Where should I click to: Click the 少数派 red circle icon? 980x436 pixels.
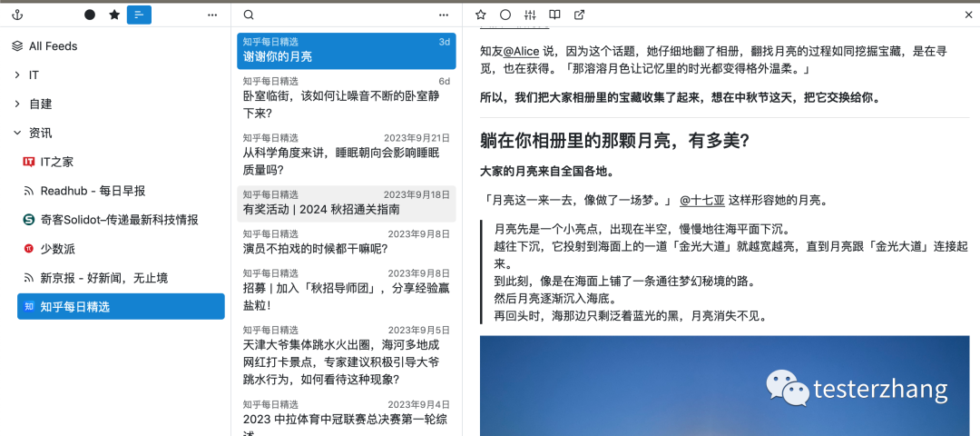click(29, 249)
